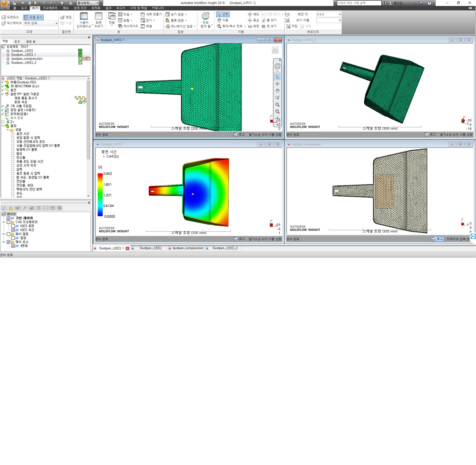Collapse the 결과 results tree node

coord(3,126)
